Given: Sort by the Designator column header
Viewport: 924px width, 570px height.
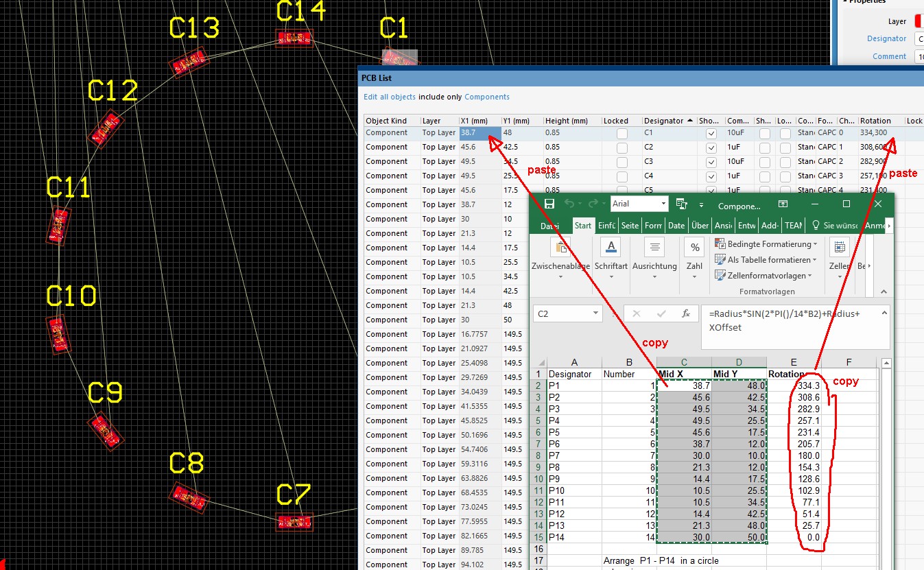Looking at the screenshot, I should coord(670,121).
